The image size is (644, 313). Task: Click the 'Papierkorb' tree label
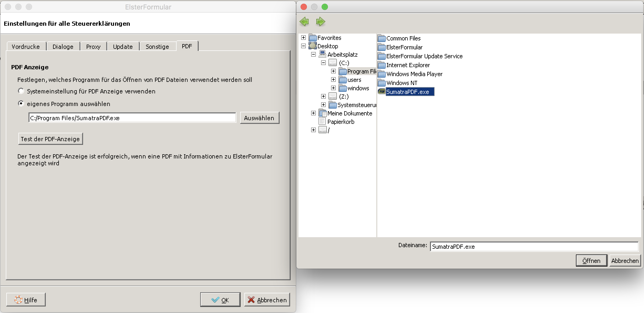click(x=341, y=122)
